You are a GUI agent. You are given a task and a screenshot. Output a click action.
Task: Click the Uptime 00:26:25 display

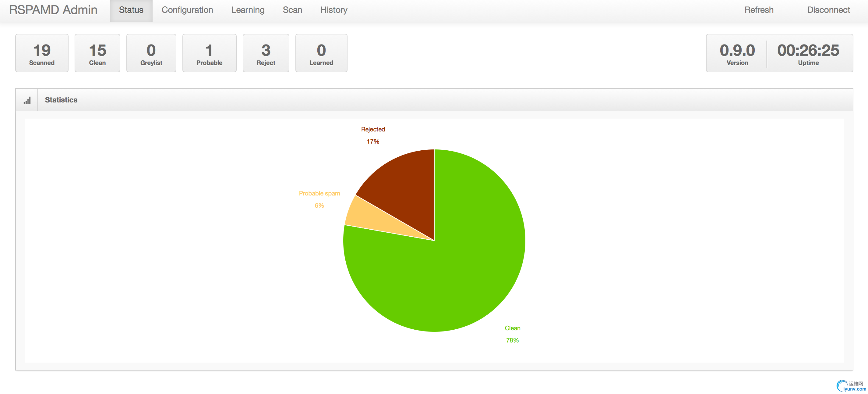[x=808, y=53]
